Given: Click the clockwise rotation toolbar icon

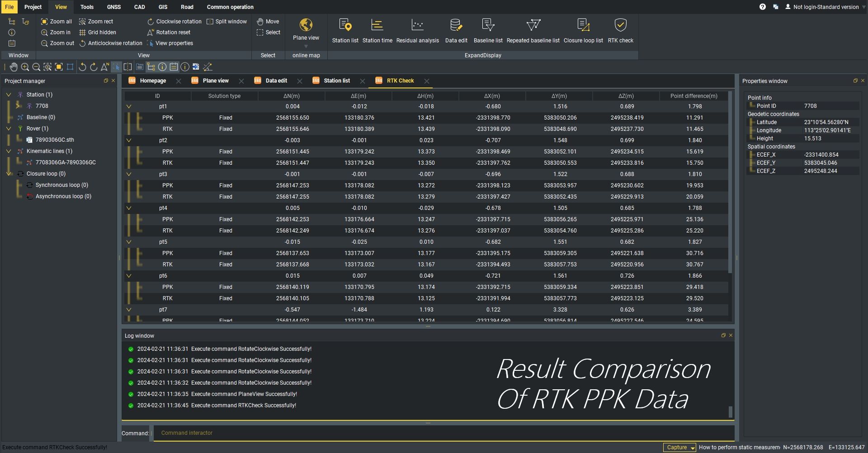Looking at the screenshot, I should click(94, 67).
